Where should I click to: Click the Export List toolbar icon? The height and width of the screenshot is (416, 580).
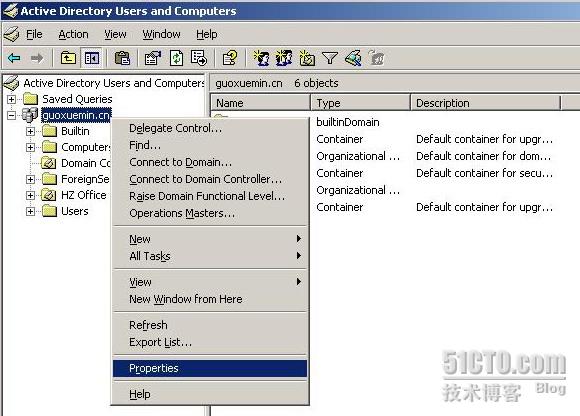199,58
